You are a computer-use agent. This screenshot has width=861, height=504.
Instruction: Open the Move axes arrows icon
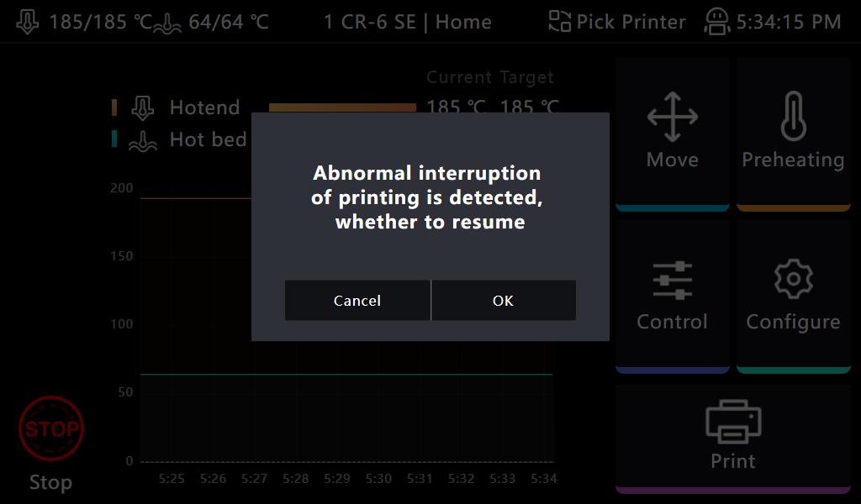pos(673,117)
